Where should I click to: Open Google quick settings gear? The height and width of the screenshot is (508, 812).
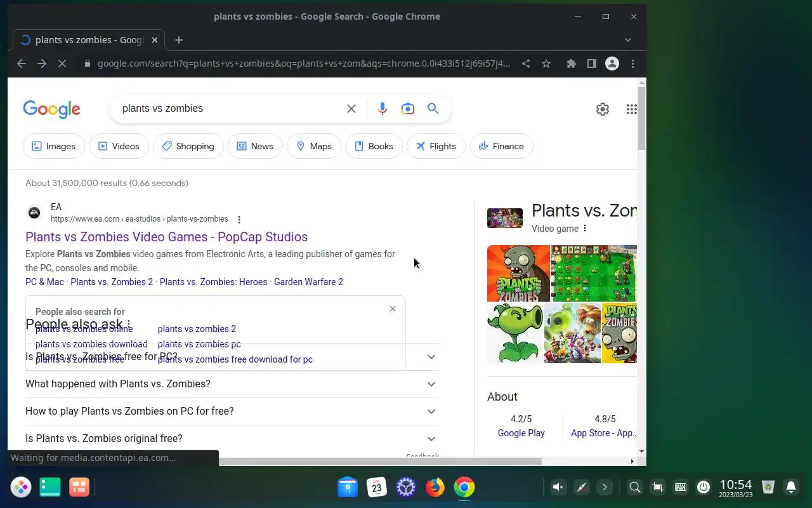coord(603,109)
